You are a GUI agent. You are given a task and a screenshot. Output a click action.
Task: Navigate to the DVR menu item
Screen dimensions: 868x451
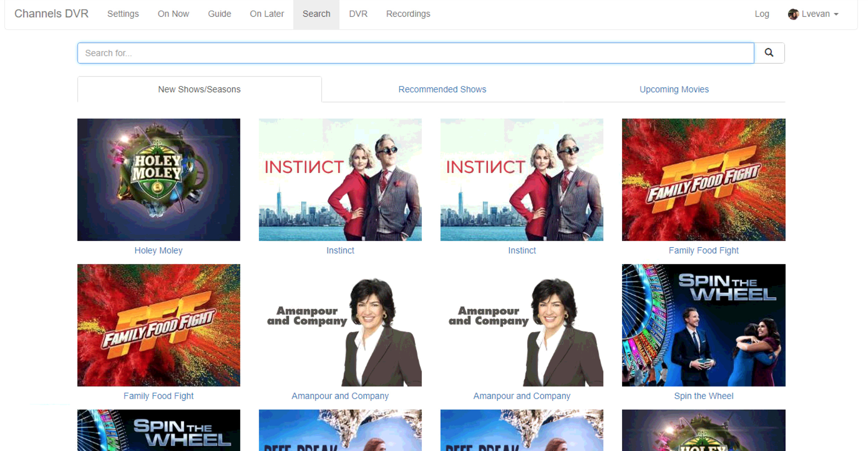(x=358, y=14)
